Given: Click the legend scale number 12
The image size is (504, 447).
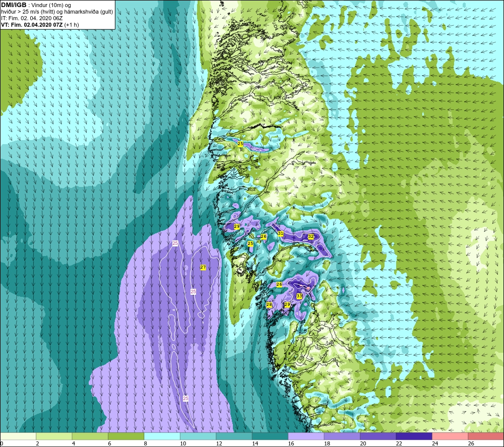Looking at the screenshot, I should [219, 443].
